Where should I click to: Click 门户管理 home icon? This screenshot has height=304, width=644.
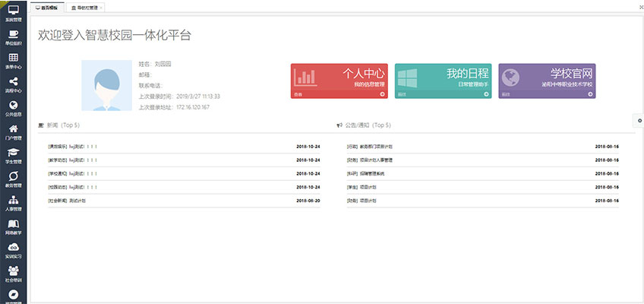(13, 129)
